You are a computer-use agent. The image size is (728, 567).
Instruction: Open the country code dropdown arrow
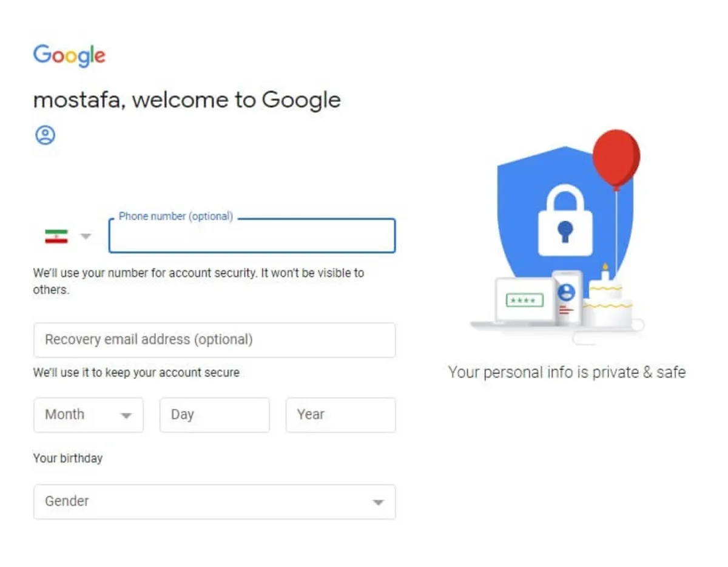[86, 236]
